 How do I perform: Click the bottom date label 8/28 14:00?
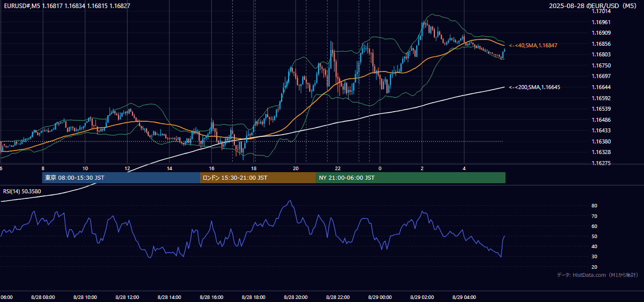[169, 297]
